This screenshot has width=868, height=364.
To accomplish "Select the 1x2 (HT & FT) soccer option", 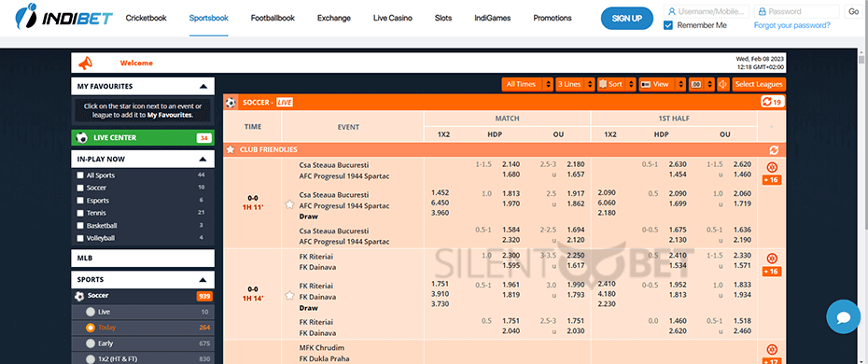I will pos(91,359).
